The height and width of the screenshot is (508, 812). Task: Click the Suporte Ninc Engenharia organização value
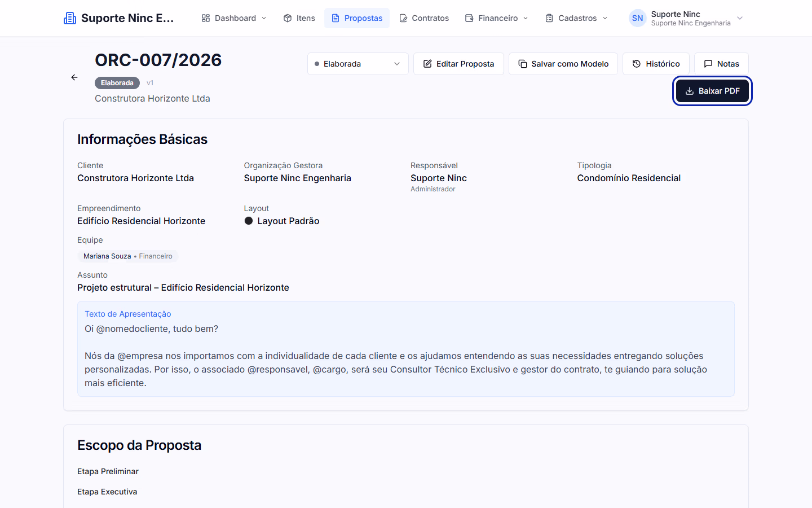point(298,178)
